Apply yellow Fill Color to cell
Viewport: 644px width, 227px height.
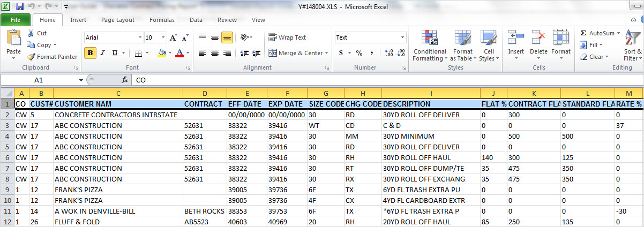162,53
